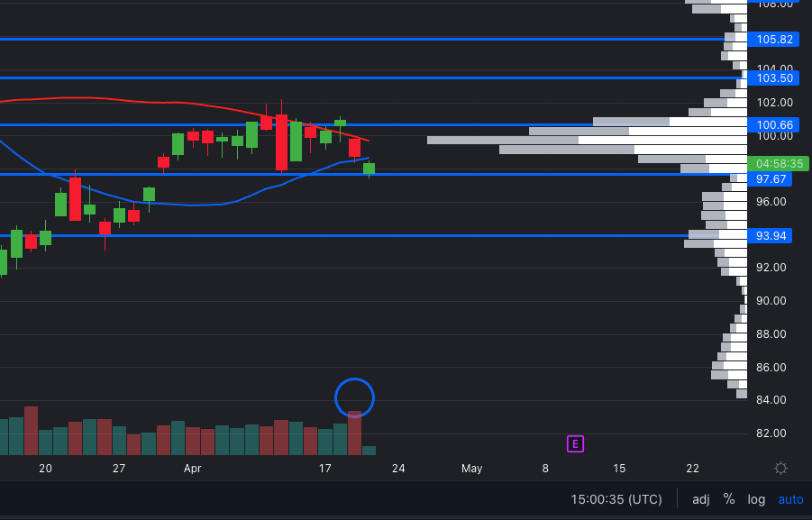Toggle the auto scale option
The height and width of the screenshot is (520, 812).
click(x=790, y=500)
